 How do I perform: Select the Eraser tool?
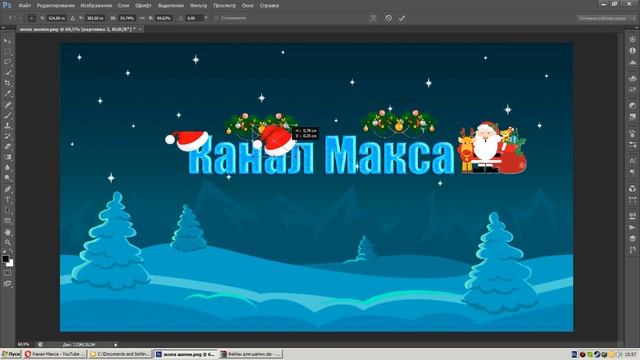(7, 147)
